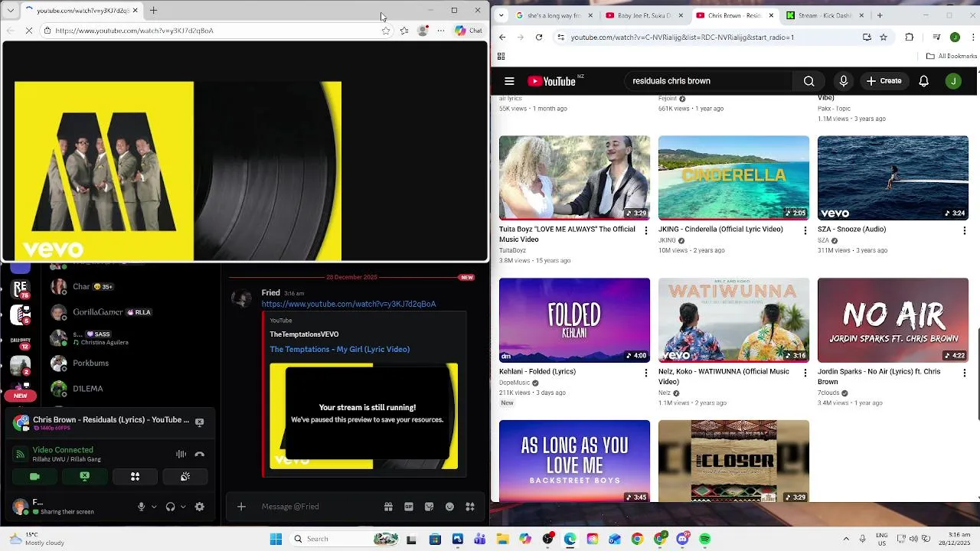Screen dimensions: 980x551
Task: Go to YouTube home via logo
Action: click(x=552, y=81)
